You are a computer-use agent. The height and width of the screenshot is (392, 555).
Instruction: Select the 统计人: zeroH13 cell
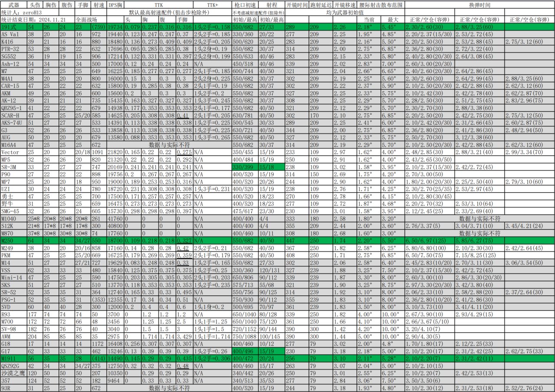tap(37, 13)
